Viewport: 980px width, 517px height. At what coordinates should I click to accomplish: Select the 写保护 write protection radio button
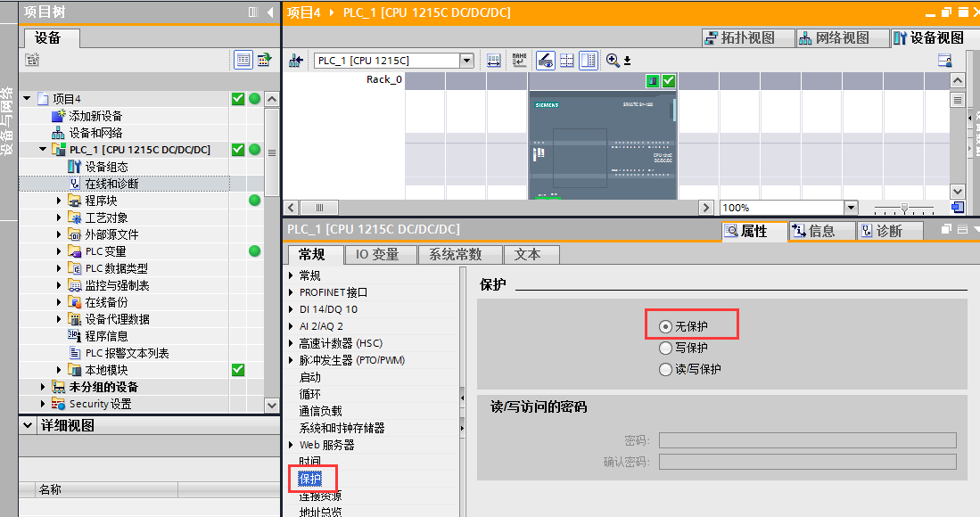click(665, 348)
